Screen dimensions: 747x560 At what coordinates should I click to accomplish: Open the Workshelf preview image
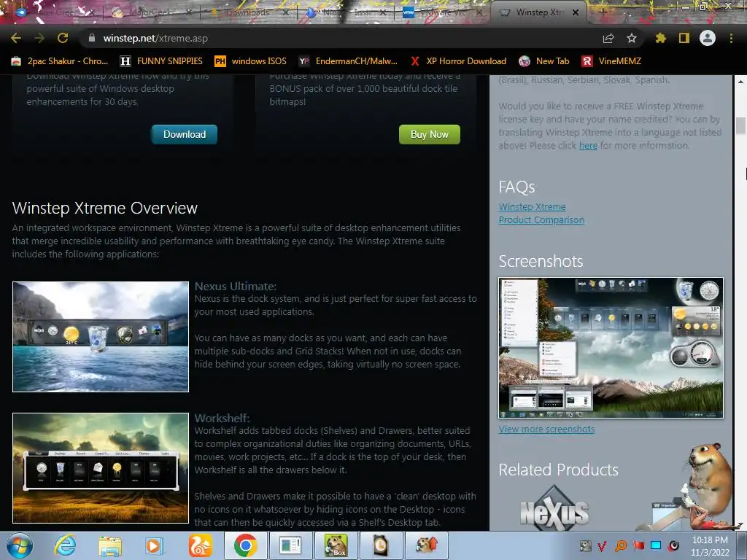coord(101,468)
